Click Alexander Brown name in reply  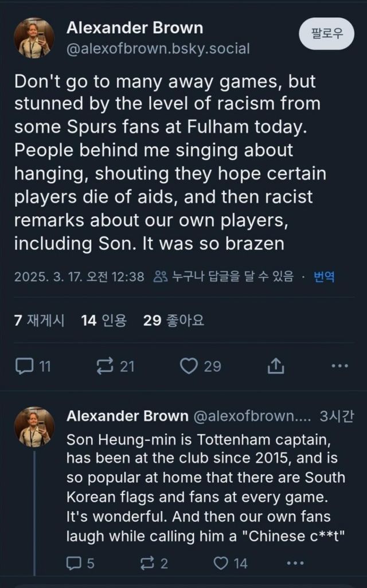[127, 416]
